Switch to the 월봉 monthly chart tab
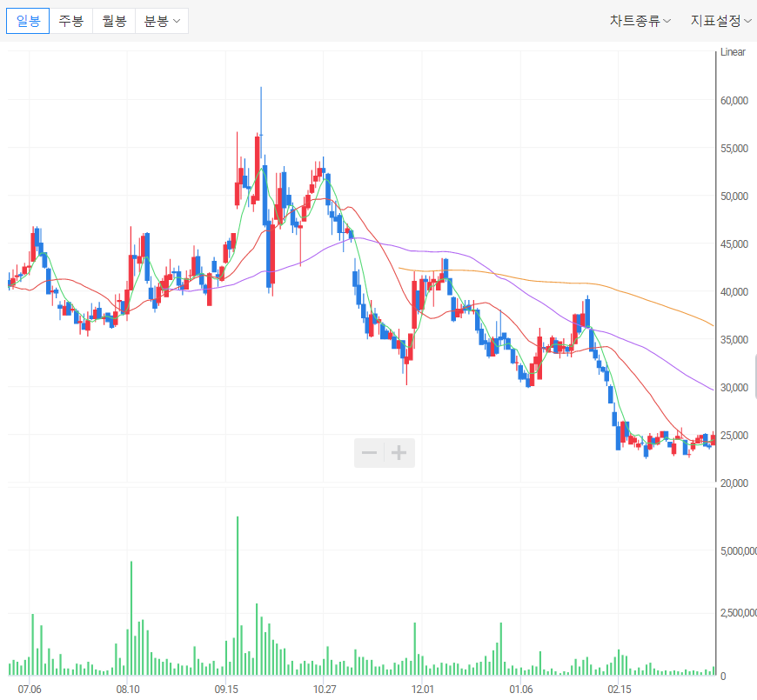 (114, 21)
